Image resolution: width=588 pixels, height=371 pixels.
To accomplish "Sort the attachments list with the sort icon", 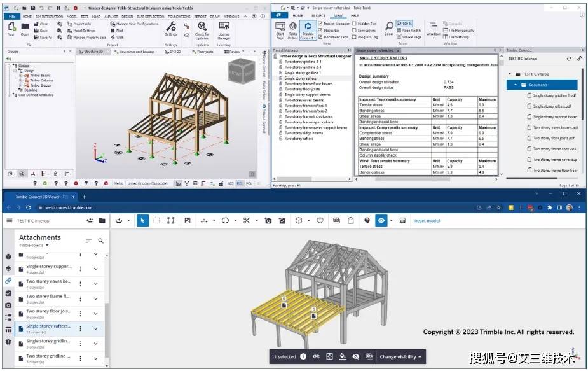I will [x=88, y=241].
